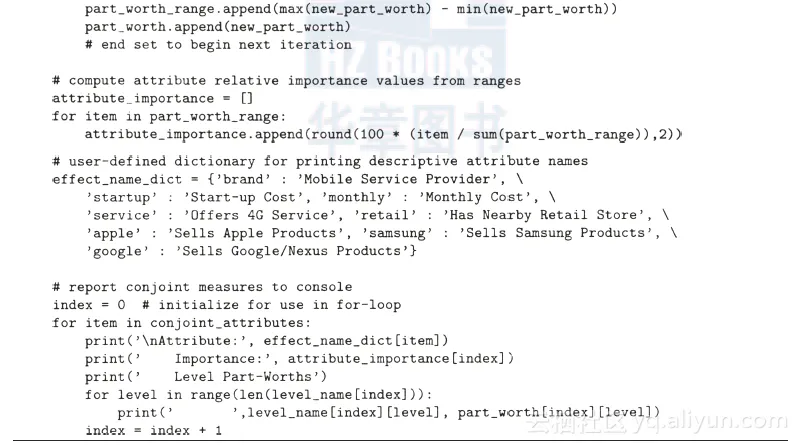
Task: Click the 'index = index + 1' line
Action: [x=153, y=431]
